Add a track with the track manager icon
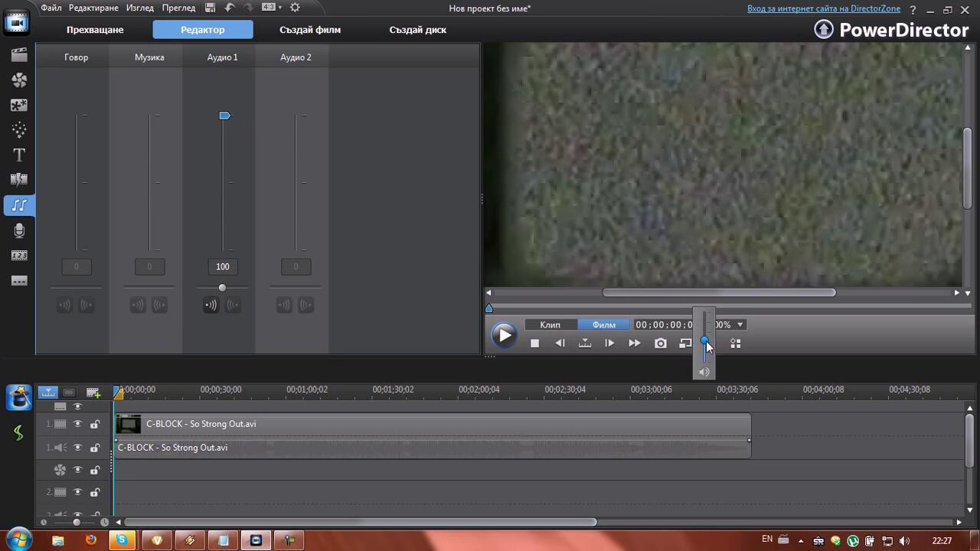Screen dimensions: 980x551 [93, 393]
